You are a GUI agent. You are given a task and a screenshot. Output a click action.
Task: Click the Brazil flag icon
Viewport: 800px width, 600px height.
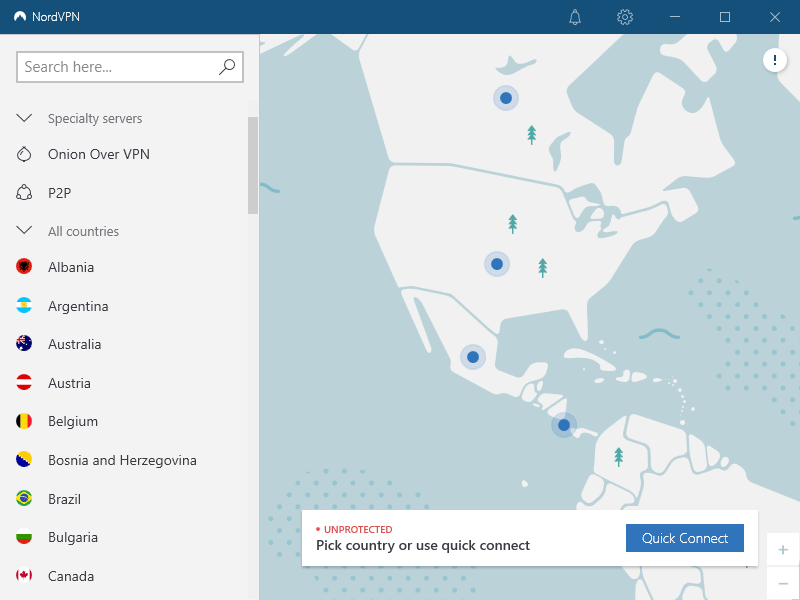coord(24,498)
